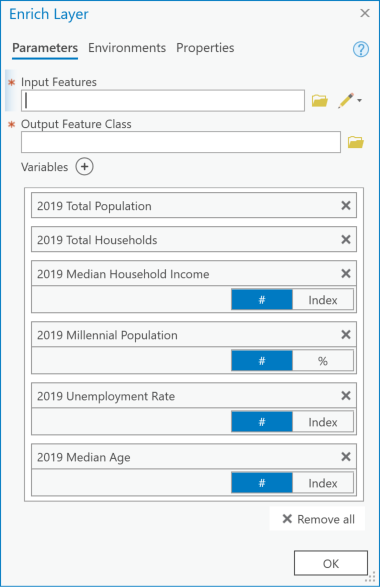Browse for Output Feature Class folder

click(x=356, y=142)
